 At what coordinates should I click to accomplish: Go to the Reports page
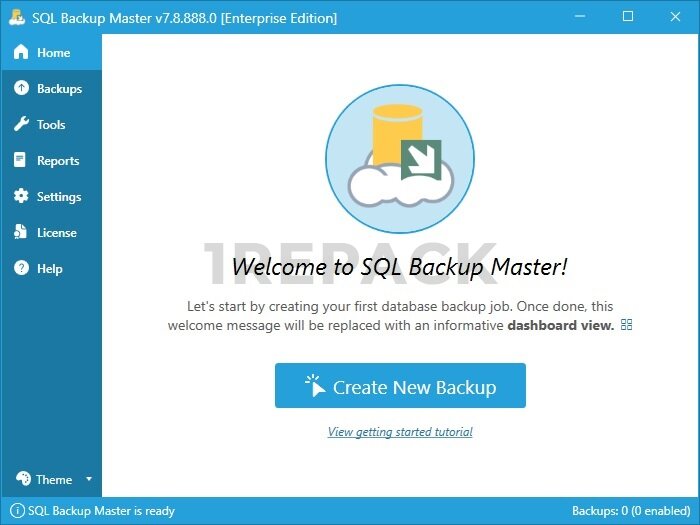[58, 161]
